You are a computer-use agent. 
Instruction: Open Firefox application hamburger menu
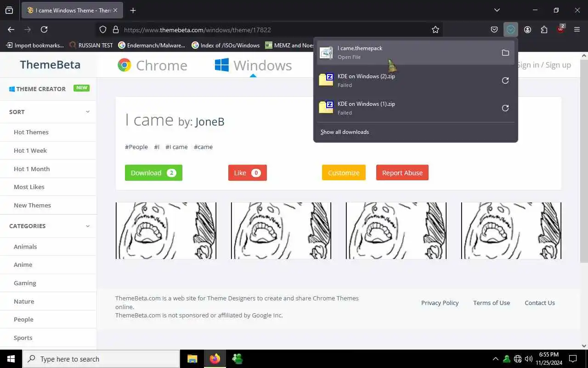point(577,29)
